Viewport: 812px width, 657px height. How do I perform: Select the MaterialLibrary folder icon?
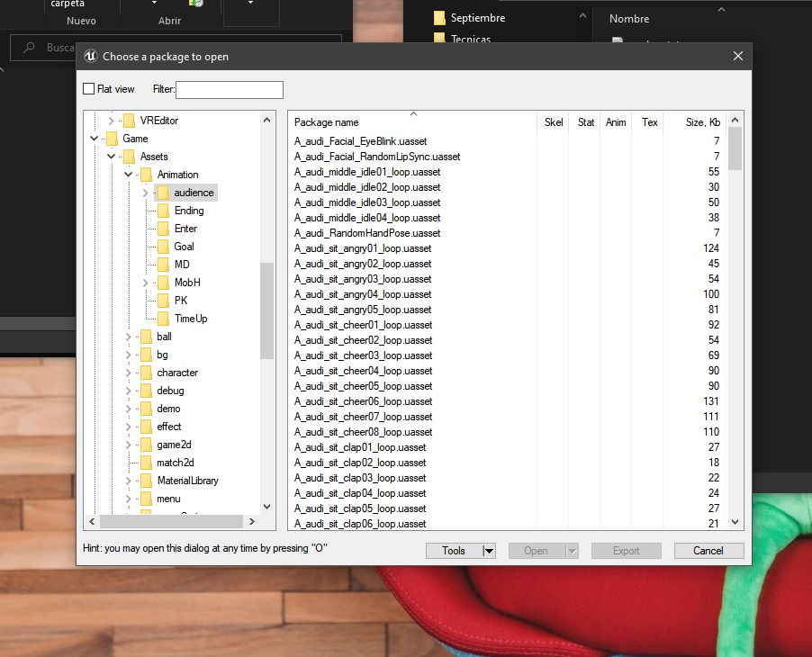pyautogui.click(x=146, y=481)
